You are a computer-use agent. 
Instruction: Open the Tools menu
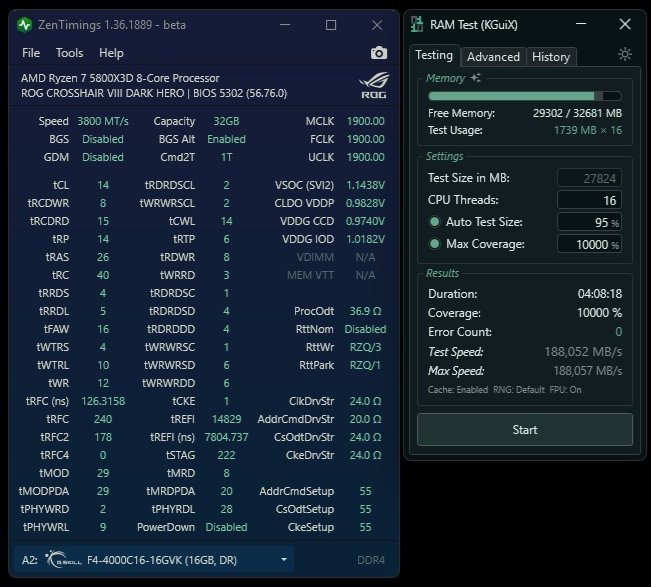click(69, 53)
